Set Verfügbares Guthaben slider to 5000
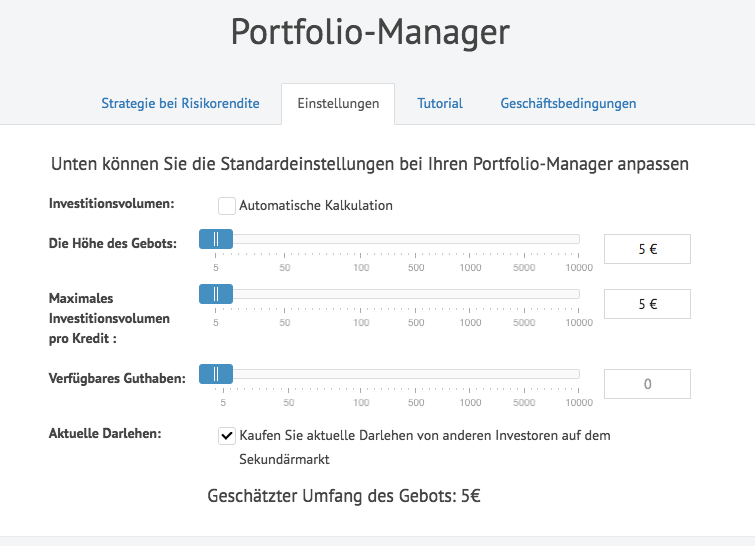This screenshot has width=755, height=546. [x=524, y=374]
